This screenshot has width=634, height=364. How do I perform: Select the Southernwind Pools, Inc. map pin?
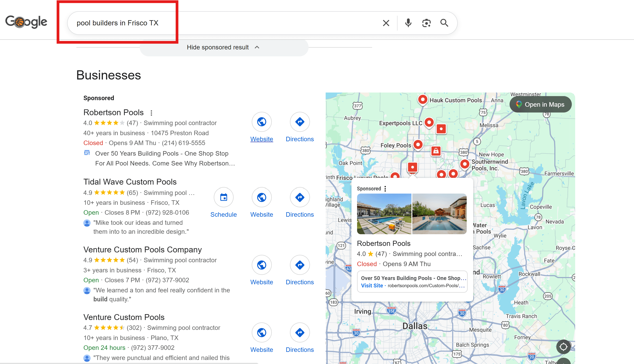(x=464, y=165)
